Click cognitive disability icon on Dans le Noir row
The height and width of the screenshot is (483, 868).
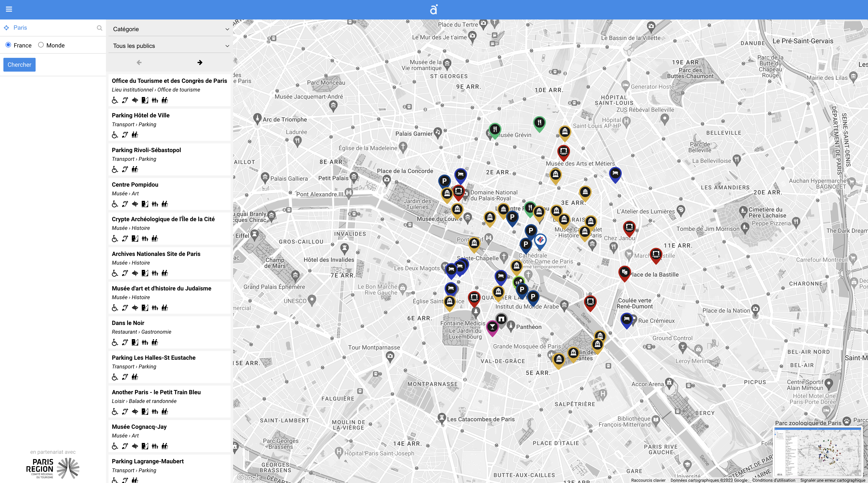pyautogui.click(x=135, y=342)
